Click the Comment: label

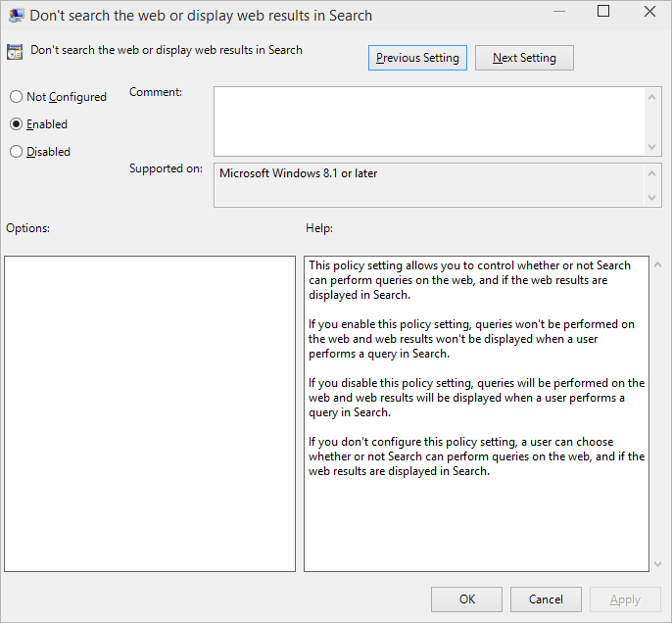tap(156, 92)
